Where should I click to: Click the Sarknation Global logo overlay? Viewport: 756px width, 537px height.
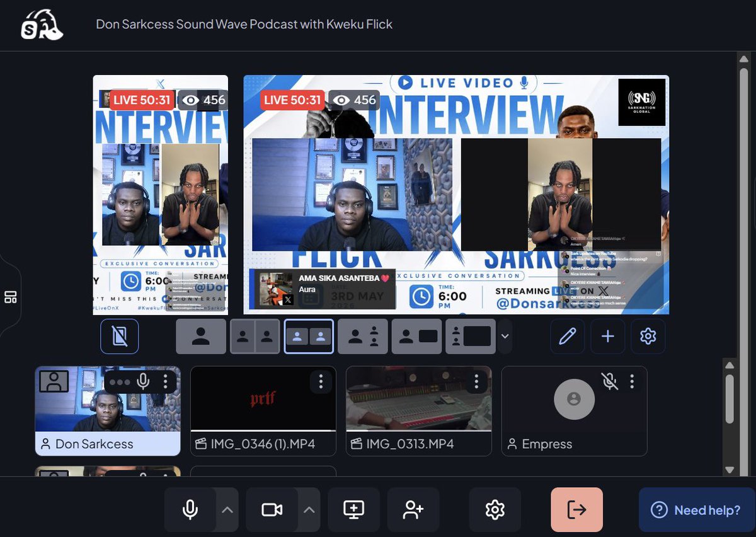click(641, 102)
